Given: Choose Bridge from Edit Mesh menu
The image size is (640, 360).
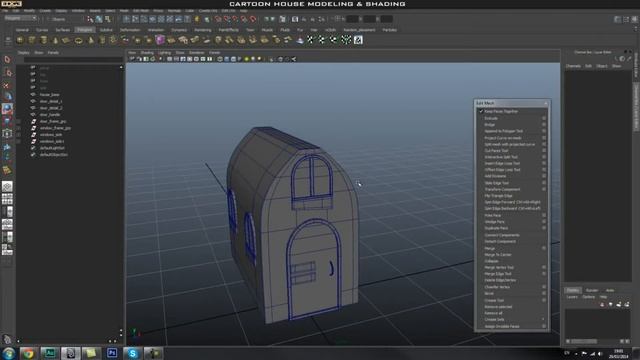Looking at the screenshot, I should click(x=489, y=124).
